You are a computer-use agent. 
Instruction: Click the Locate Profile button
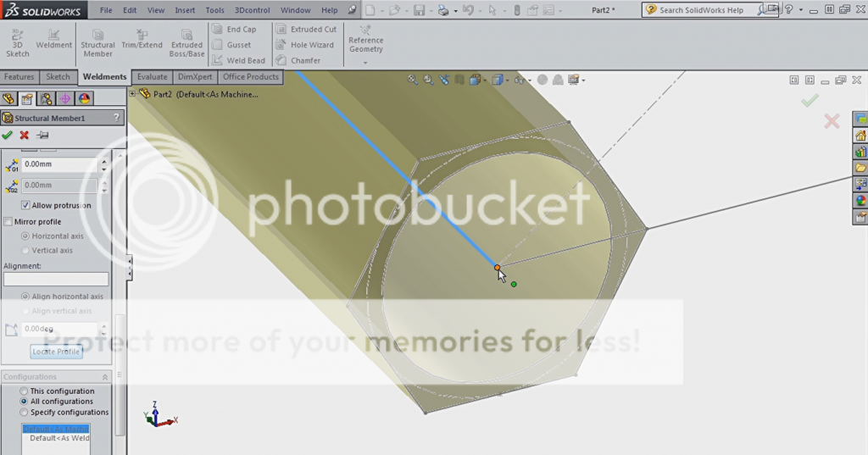[x=56, y=352]
